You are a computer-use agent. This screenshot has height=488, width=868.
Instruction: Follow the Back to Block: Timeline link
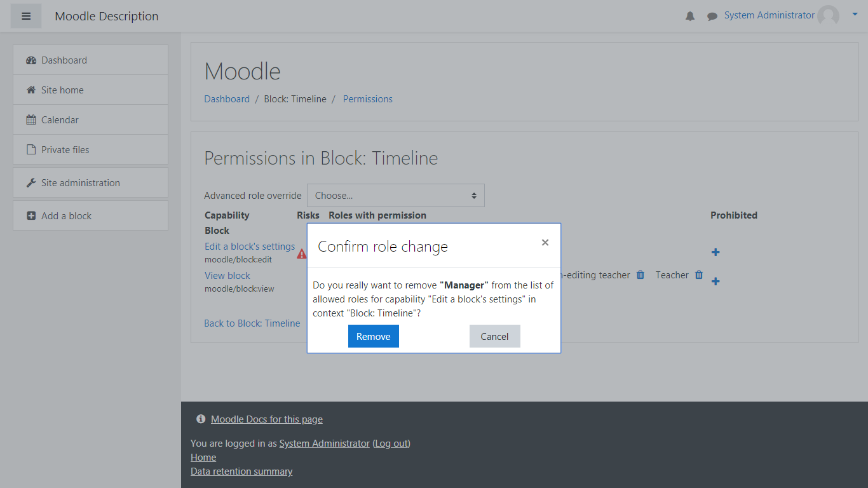[252, 323]
